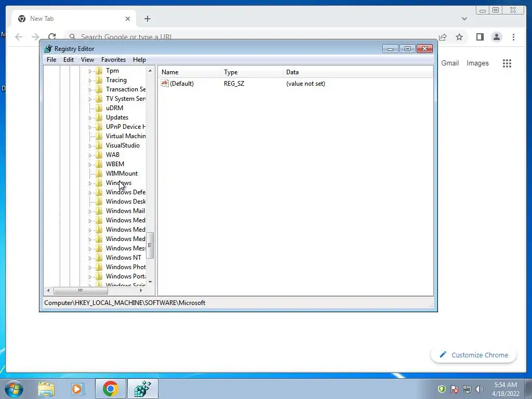Viewport: 532px width, 399px height.
Task: Expand the Tracing key
Action: tap(90, 81)
